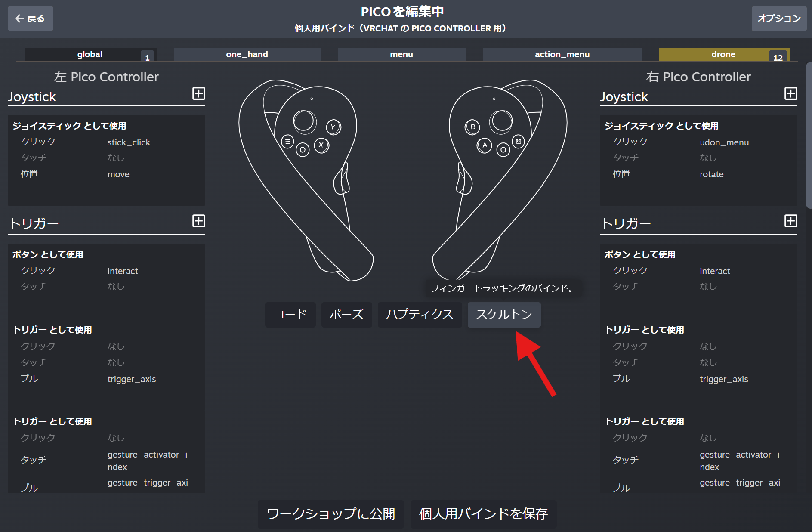Screen dimensions: 812x532
Task: Open the global action set tab
Action: click(90, 54)
